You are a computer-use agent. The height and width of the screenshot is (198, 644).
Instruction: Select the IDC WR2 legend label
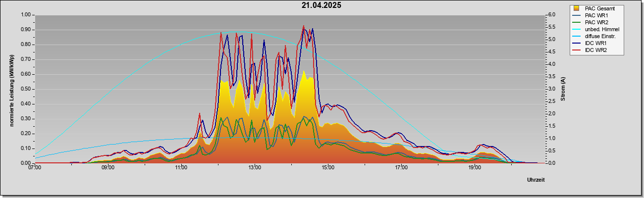(x=595, y=50)
